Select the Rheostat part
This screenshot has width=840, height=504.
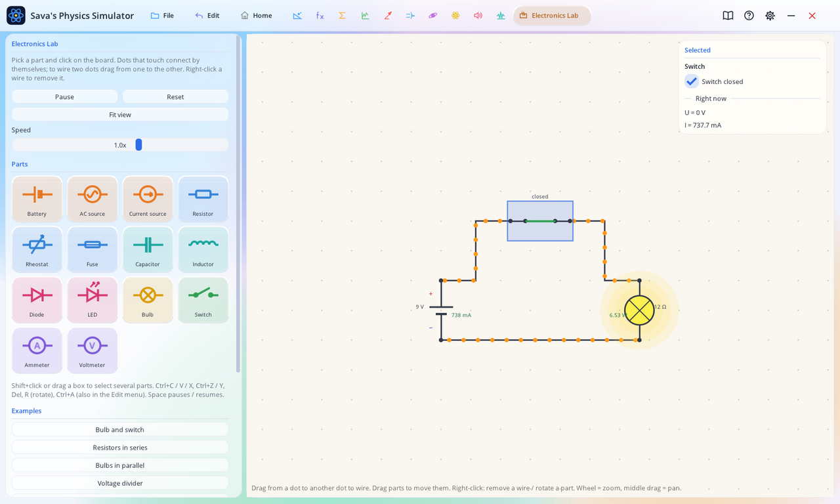(37, 249)
